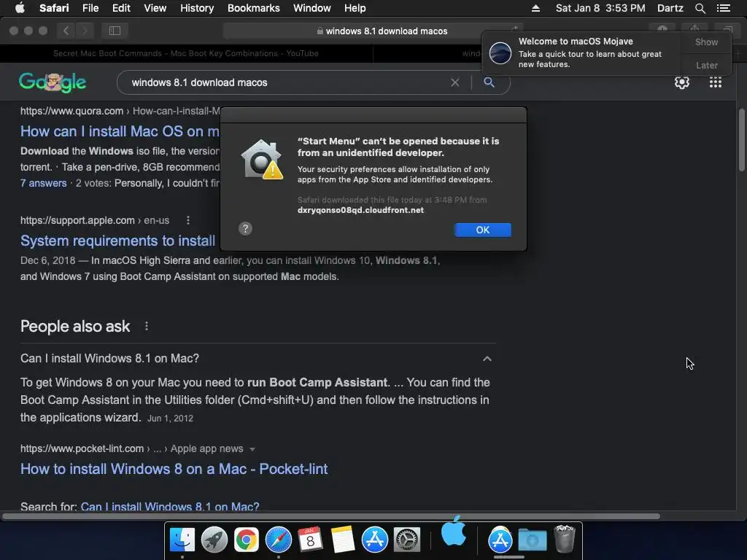Open Notes from the Dock
The image size is (747, 560).
[343, 540]
